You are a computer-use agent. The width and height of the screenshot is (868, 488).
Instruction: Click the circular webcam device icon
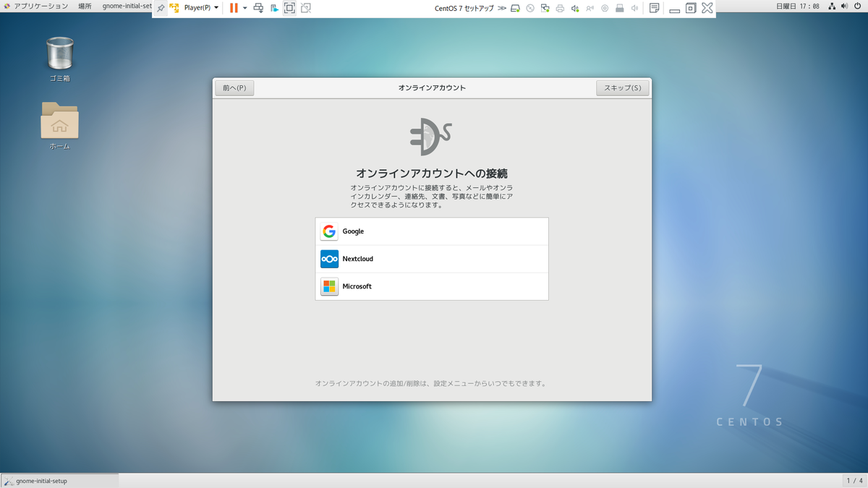(605, 8)
